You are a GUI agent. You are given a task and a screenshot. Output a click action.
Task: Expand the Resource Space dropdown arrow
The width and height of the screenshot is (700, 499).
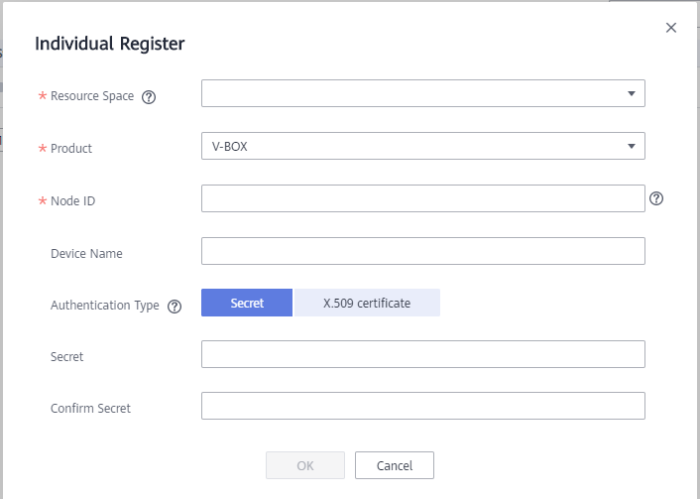click(x=631, y=94)
